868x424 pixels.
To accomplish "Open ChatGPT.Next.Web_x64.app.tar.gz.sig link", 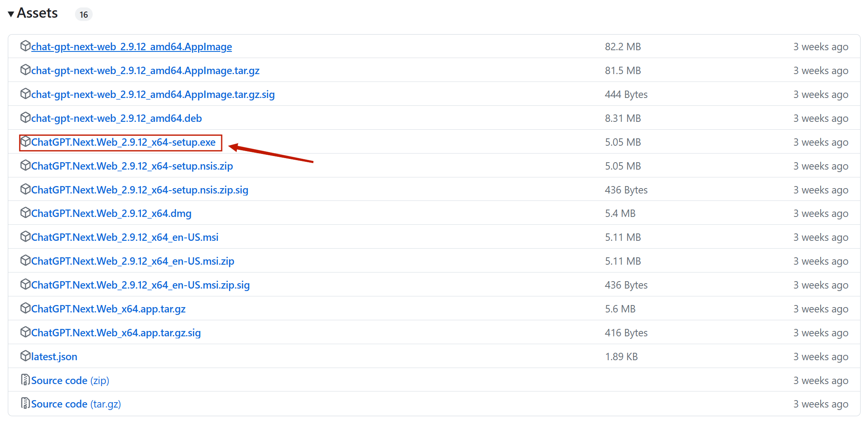I will tap(116, 333).
